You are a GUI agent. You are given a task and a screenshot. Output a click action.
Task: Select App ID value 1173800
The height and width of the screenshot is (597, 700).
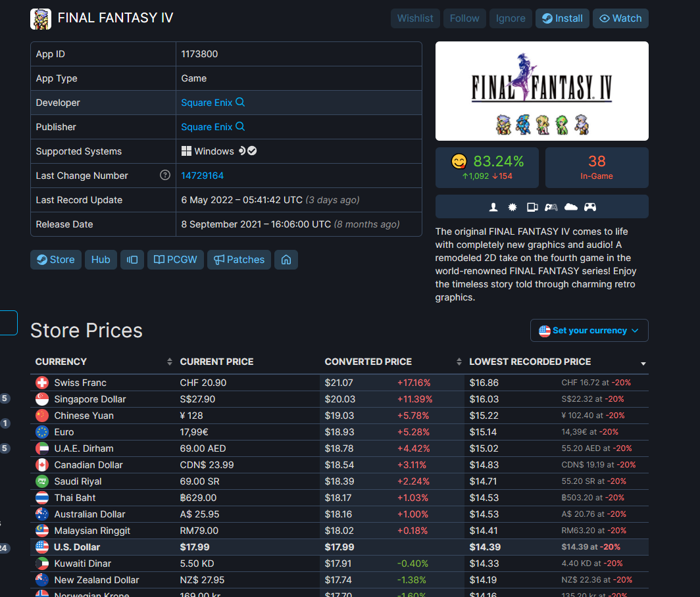point(199,54)
